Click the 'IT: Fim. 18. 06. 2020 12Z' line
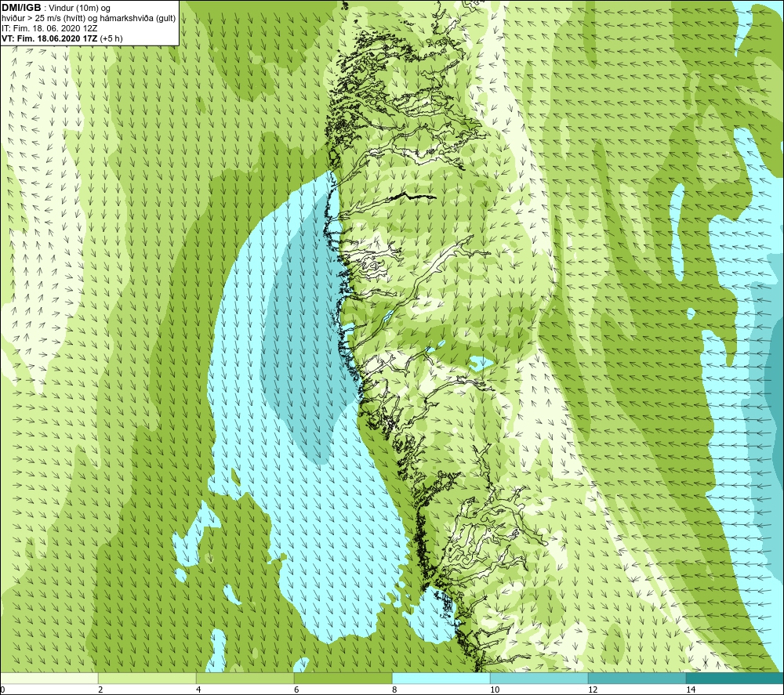This screenshot has height=695, width=784. click(49, 28)
